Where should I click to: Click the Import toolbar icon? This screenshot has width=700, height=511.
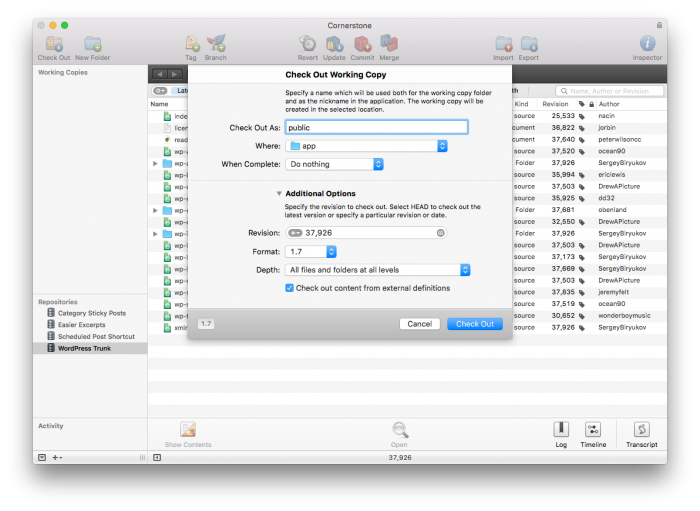point(504,44)
